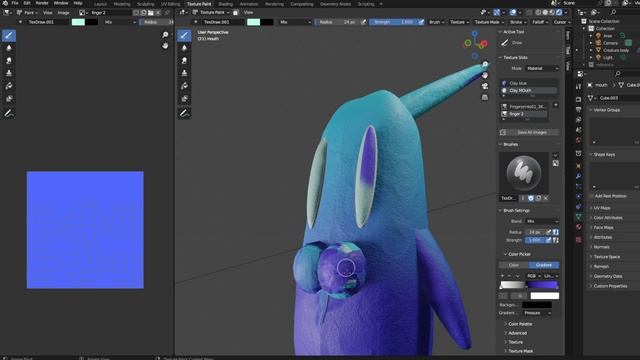Select Draw brush tool in 3D viewport toolbar
Screen dimensions: 640x360
pyautogui.click(x=184, y=36)
